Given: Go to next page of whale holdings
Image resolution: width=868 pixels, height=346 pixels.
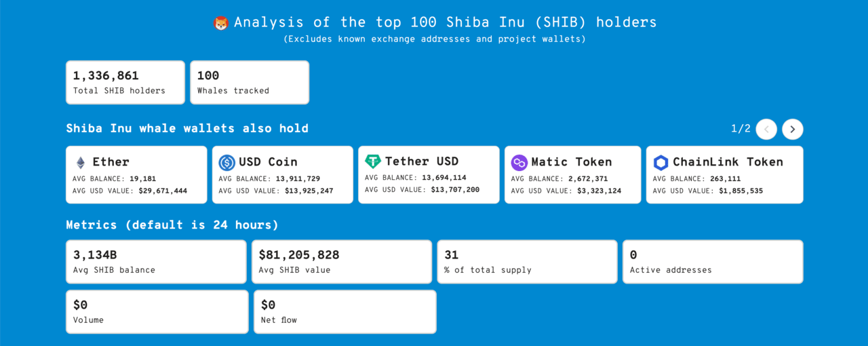Looking at the screenshot, I should click(x=793, y=129).
